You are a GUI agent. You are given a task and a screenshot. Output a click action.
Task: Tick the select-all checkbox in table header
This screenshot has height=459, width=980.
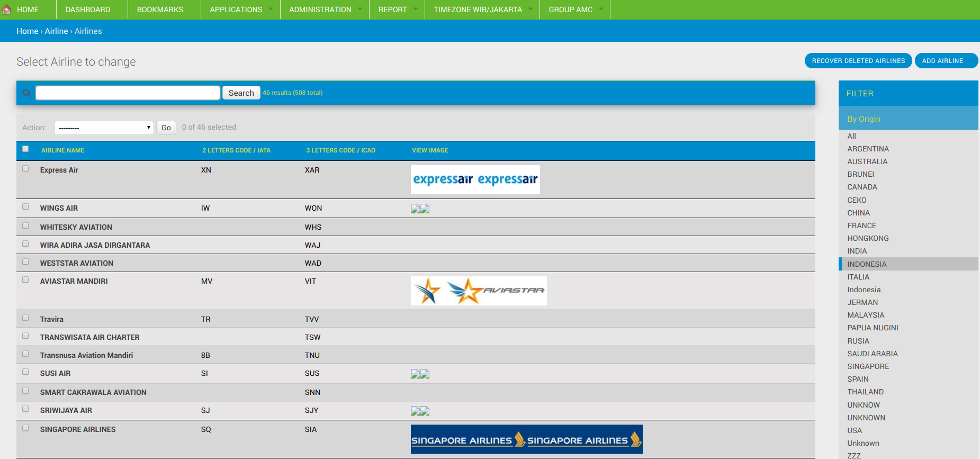(x=25, y=149)
